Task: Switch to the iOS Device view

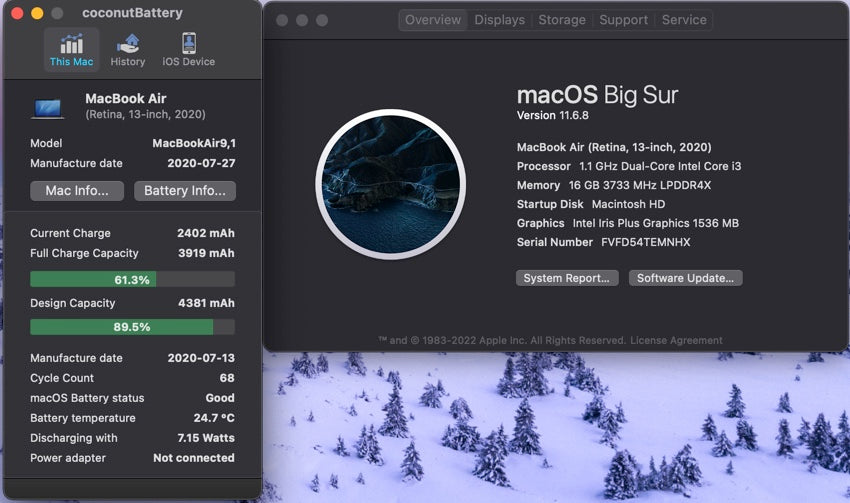Action: [189, 49]
